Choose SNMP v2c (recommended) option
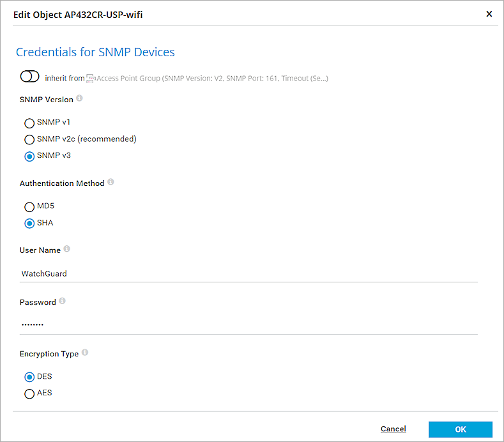The width and height of the screenshot is (504, 442). tap(29, 139)
